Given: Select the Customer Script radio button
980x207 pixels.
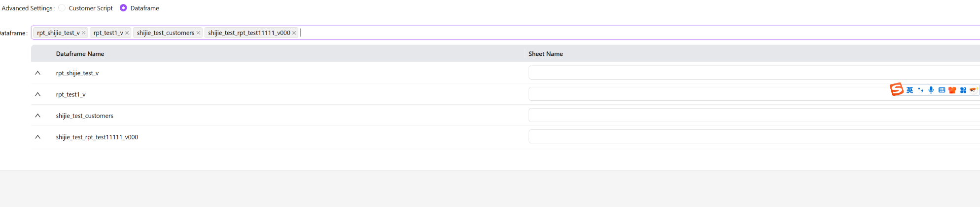Looking at the screenshot, I should click(x=62, y=8).
